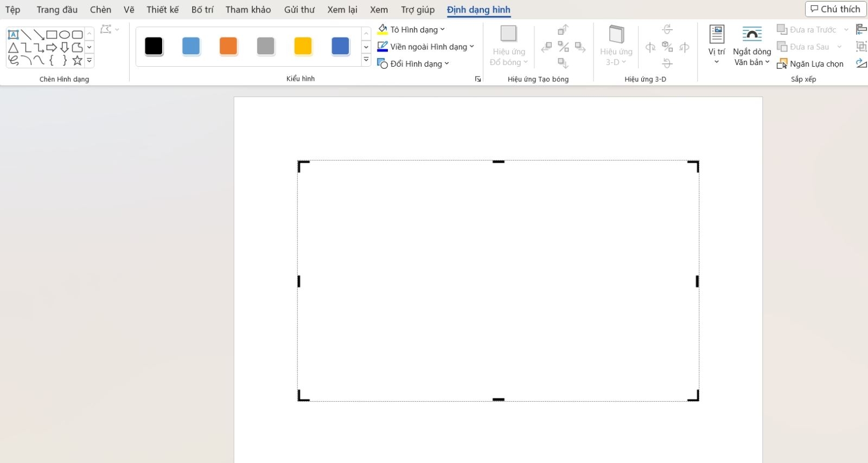Apply the black shape style swatch
868x463 pixels.
(x=154, y=46)
